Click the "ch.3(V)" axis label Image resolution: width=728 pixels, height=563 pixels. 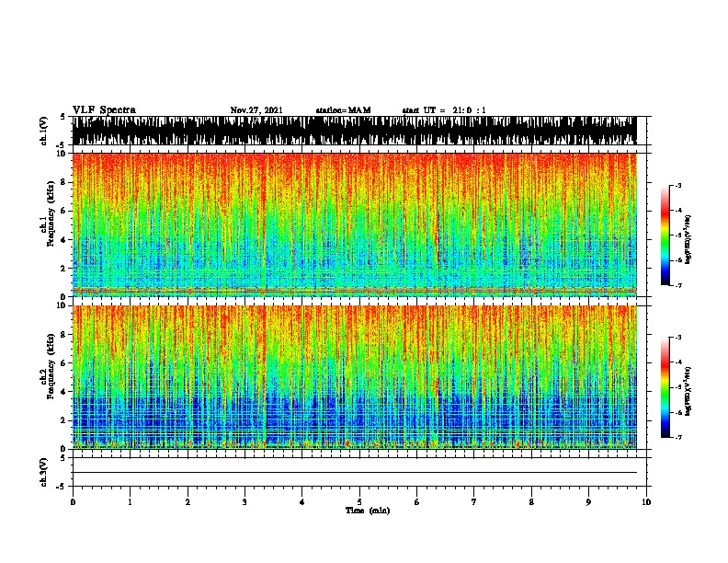point(43,472)
